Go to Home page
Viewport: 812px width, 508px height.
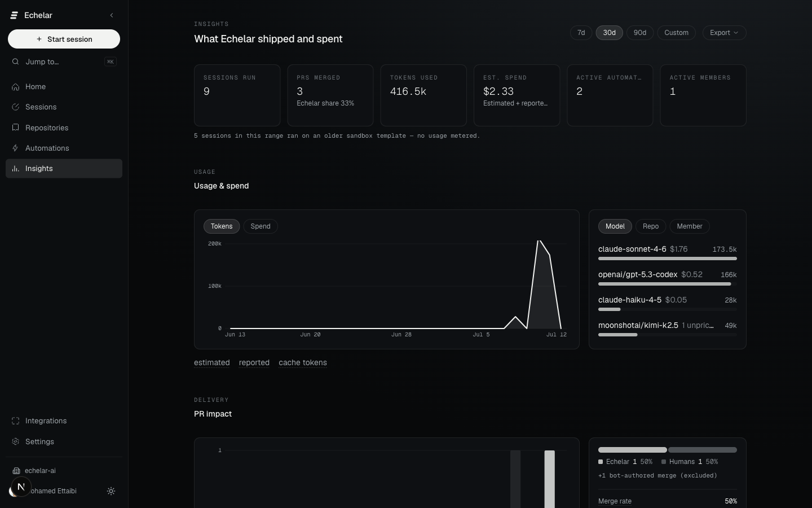pyautogui.click(x=64, y=86)
